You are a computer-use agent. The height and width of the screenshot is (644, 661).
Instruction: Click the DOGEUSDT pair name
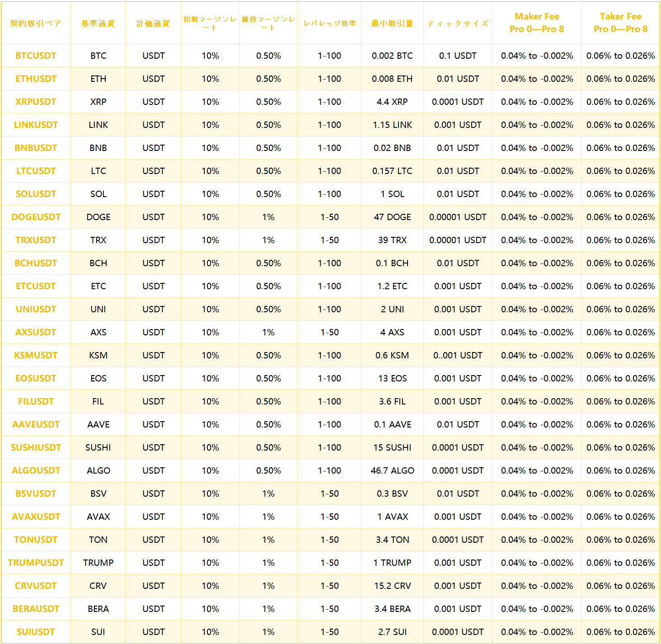pyautogui.click(x=36, y=217)
